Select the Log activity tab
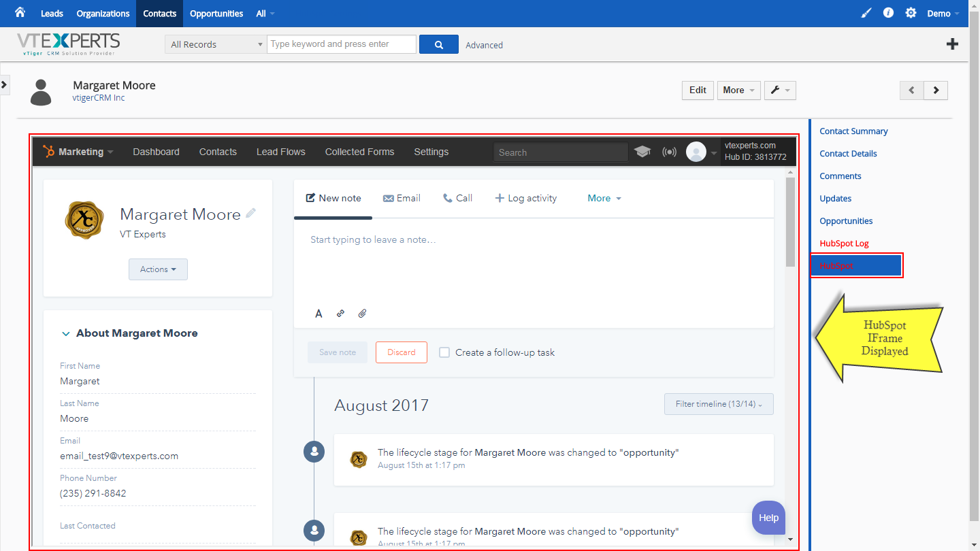This screenshot has height=551, width=980. pyautogui.click(x=525, y=198)
